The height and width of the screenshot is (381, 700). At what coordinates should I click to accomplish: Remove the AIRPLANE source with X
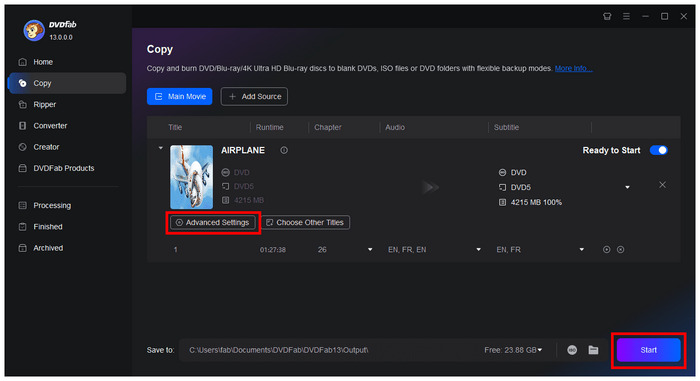[662, 185]
